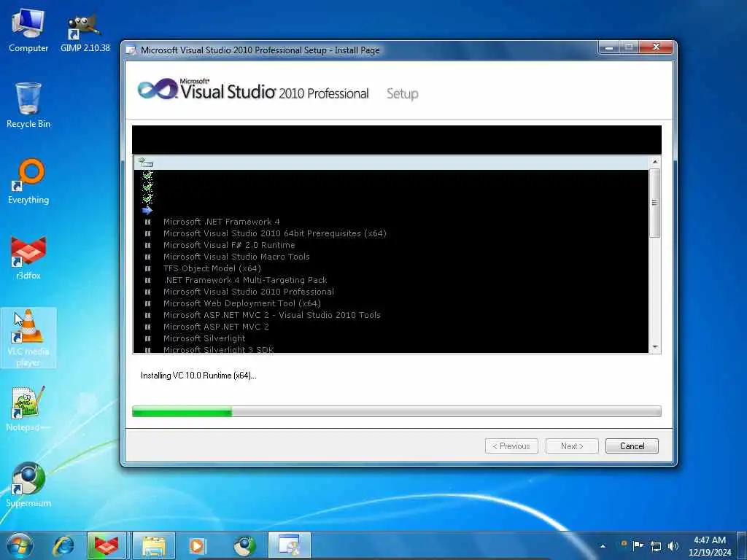Image resolution: width=747 pixels, height=560 pixels.
Task: Minimize the Visual Studio setup window
Action: [x=608, y=47]
